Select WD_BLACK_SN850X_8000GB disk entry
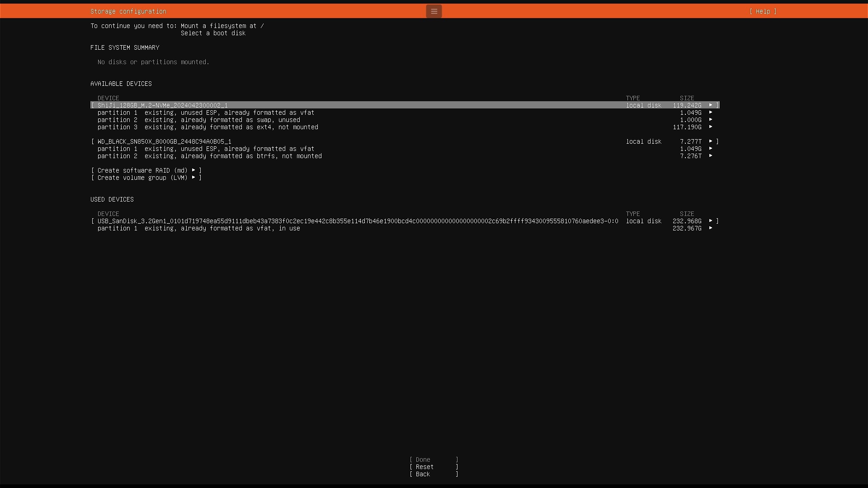Image resolution: width=868 pixels, height=488 pixels. tap(165, 141)
